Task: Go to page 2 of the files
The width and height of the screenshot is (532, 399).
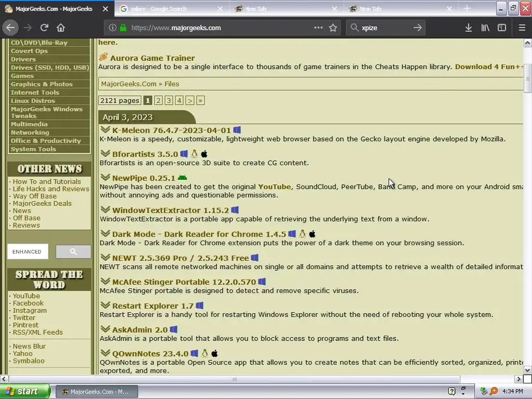Action: pyautogui.click(x=158, y=100)
